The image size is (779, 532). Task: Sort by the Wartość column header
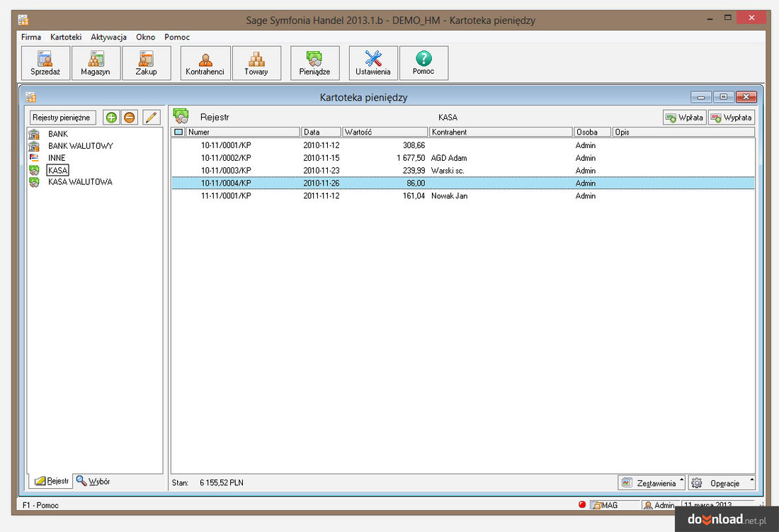[385, 132]
